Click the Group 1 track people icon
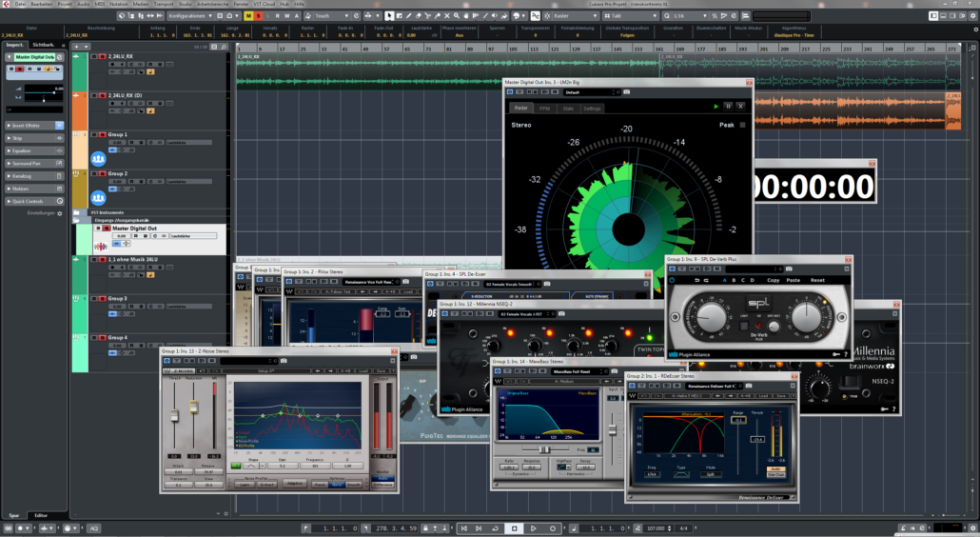The height and width of the screenshot is (537, 980). pos(98,159)
